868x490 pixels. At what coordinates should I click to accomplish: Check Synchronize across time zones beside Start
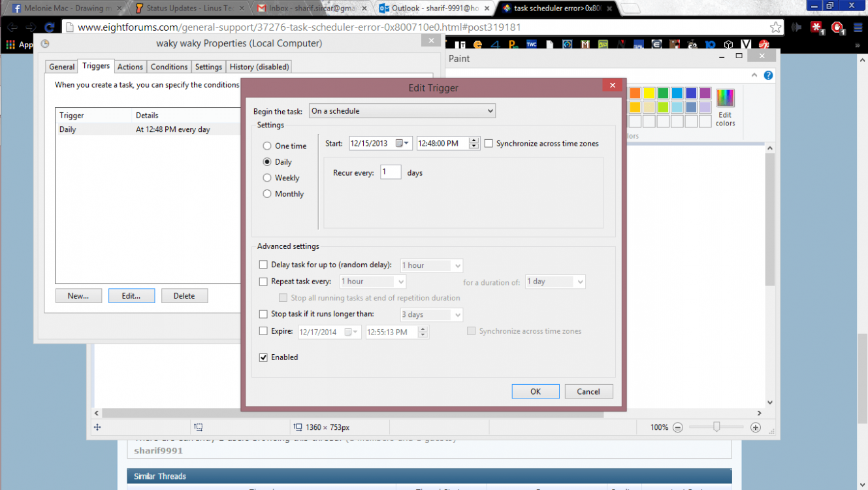point(489,143)
